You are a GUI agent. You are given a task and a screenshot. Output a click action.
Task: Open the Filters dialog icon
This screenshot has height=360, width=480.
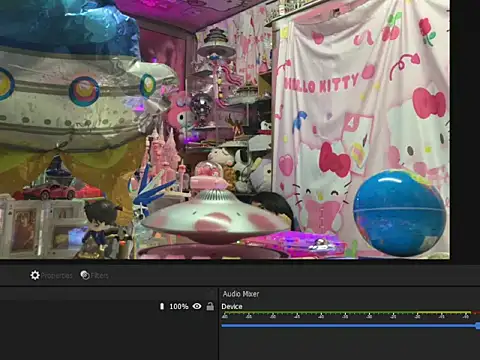click(85, 275)
